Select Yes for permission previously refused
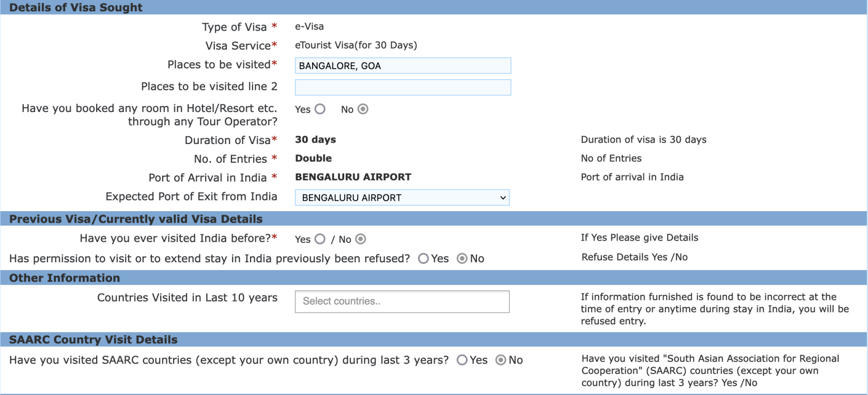Screen dimensions: 868x395 point(424,259)
